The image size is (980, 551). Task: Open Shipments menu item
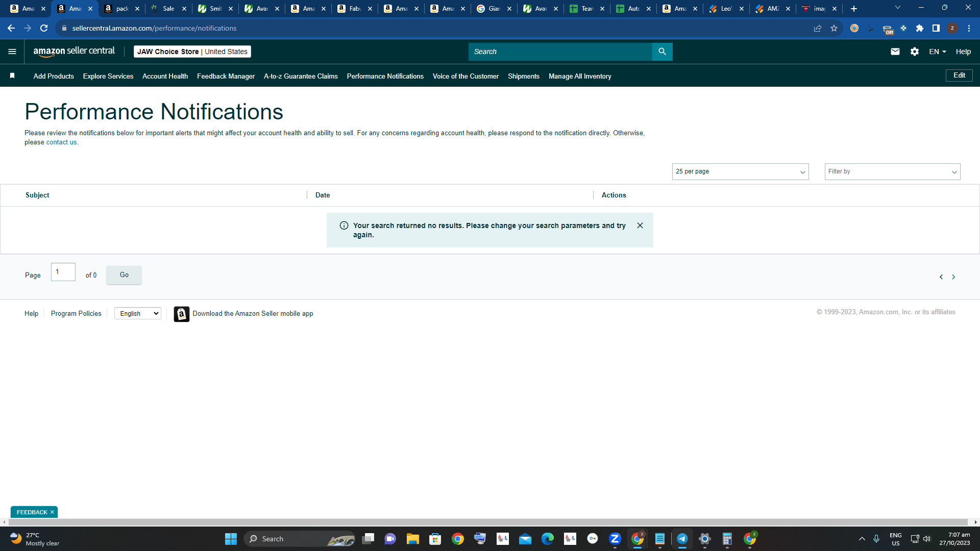click(524, 76)
